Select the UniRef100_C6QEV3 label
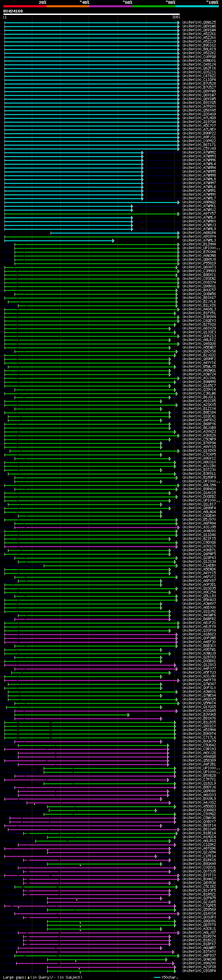Screen dimensions: 222x980 (x=199, y=320)
